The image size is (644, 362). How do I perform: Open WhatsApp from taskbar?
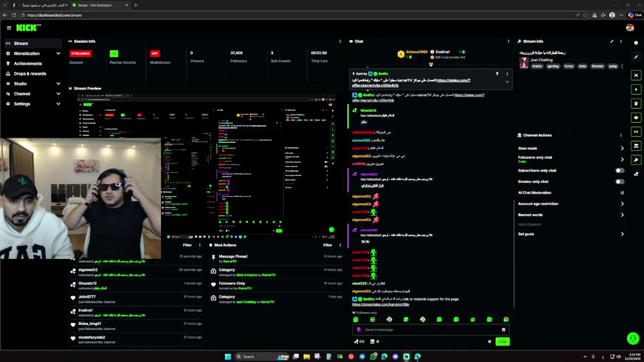(373, 356)
